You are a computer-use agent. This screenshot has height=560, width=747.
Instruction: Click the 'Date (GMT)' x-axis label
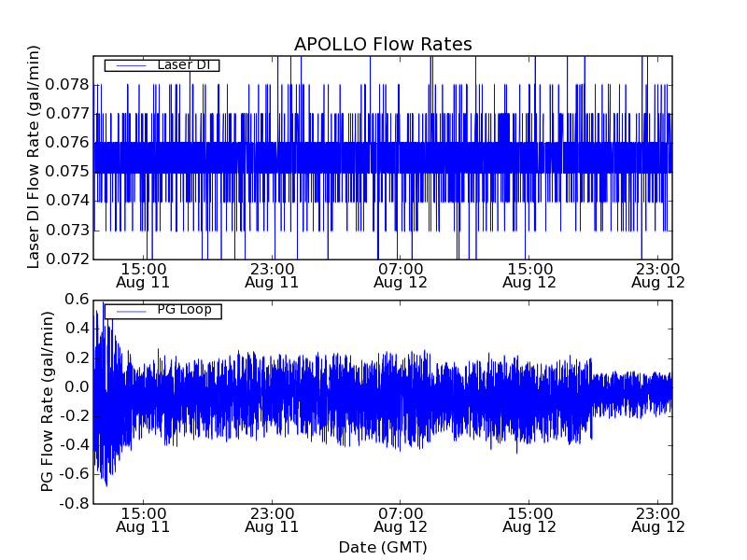[383, 547]
